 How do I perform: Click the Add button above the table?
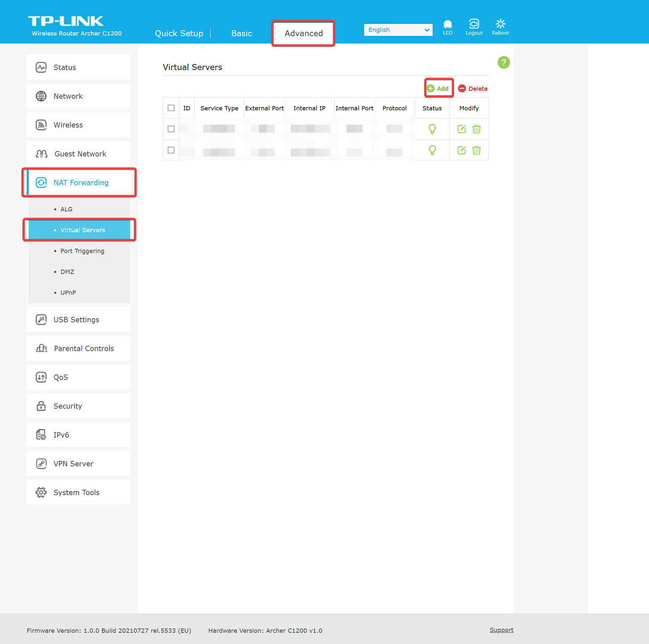pos(438,89)
